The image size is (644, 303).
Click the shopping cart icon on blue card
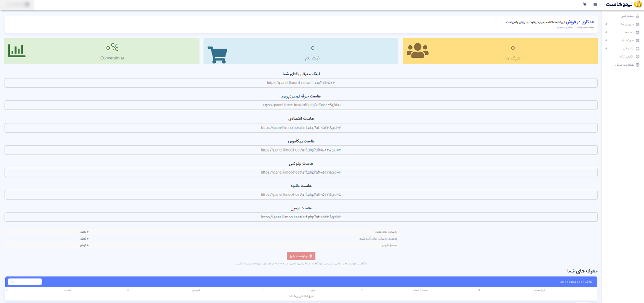(x=217, y=55)
